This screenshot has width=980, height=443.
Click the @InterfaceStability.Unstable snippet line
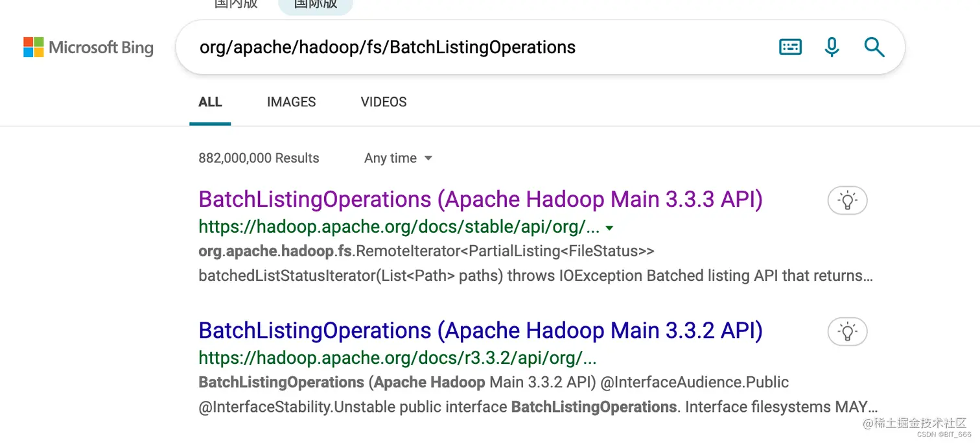pyautogui.click(x=538, y=407)
